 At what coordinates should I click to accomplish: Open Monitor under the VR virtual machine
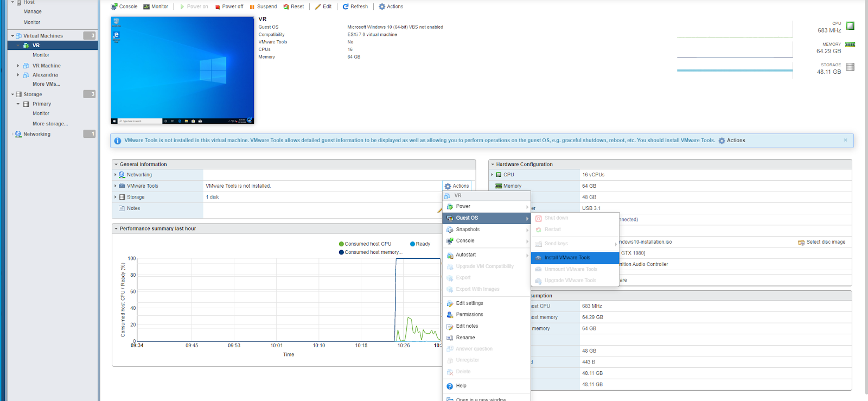tap(41, 55)
